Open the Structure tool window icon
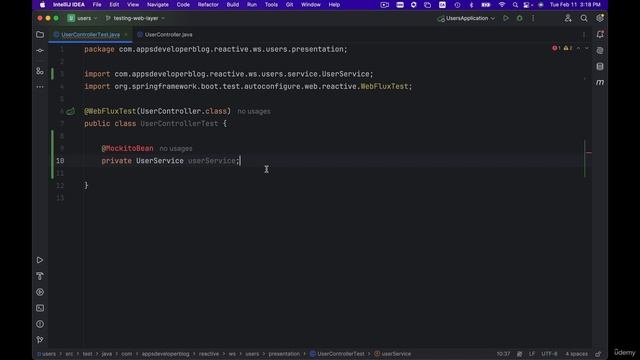640x360 pixels. pos(40,71)
